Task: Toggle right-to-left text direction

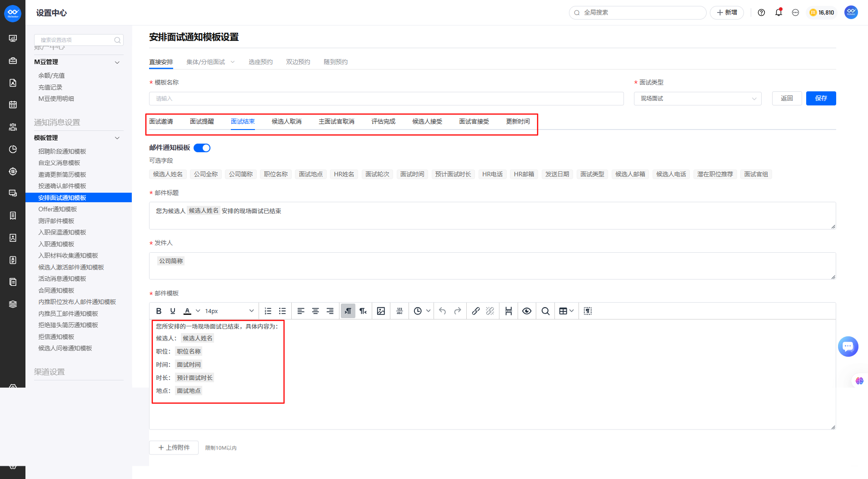Action: [363, 311]
